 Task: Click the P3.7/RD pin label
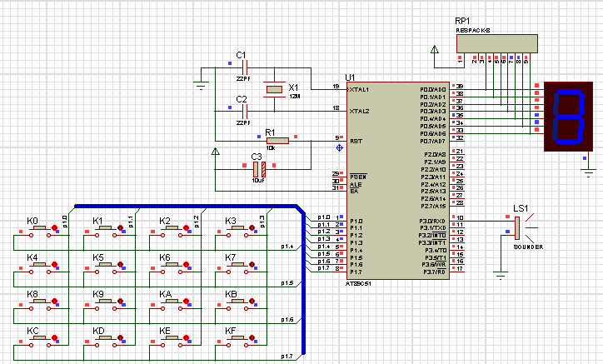(x=435, y=272)
